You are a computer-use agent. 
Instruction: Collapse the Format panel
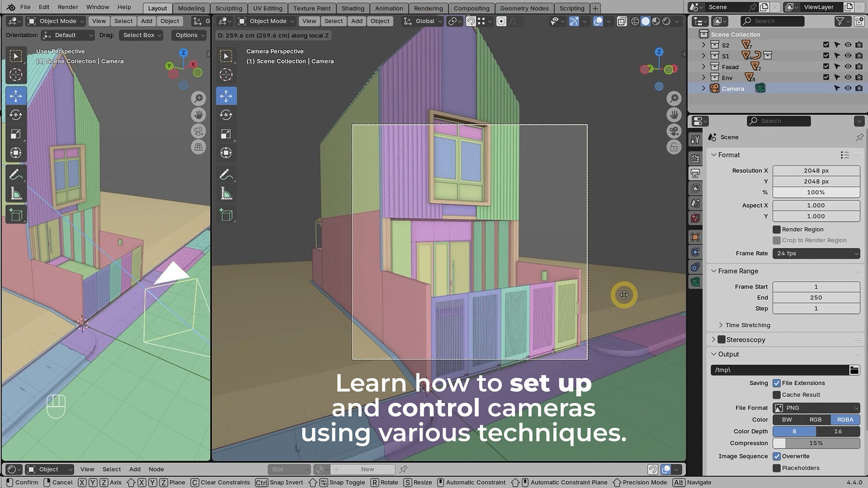coord(714,155)
